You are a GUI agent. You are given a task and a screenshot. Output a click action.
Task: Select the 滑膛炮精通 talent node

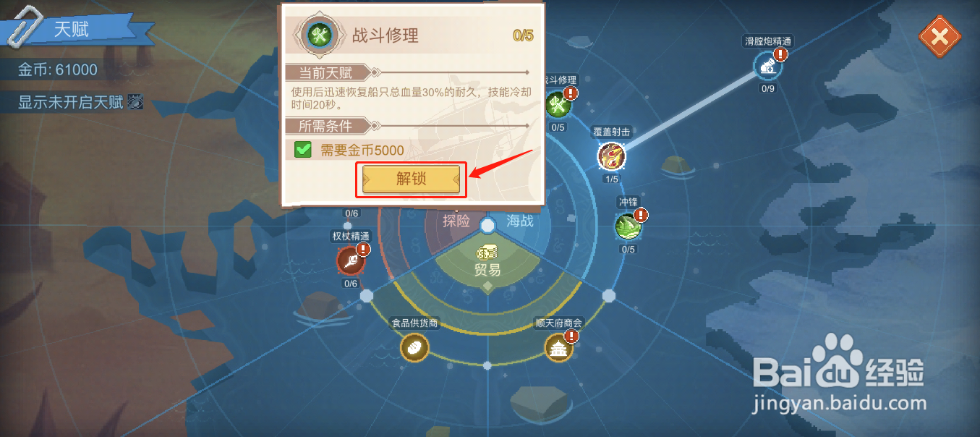(x=768, y=67)
